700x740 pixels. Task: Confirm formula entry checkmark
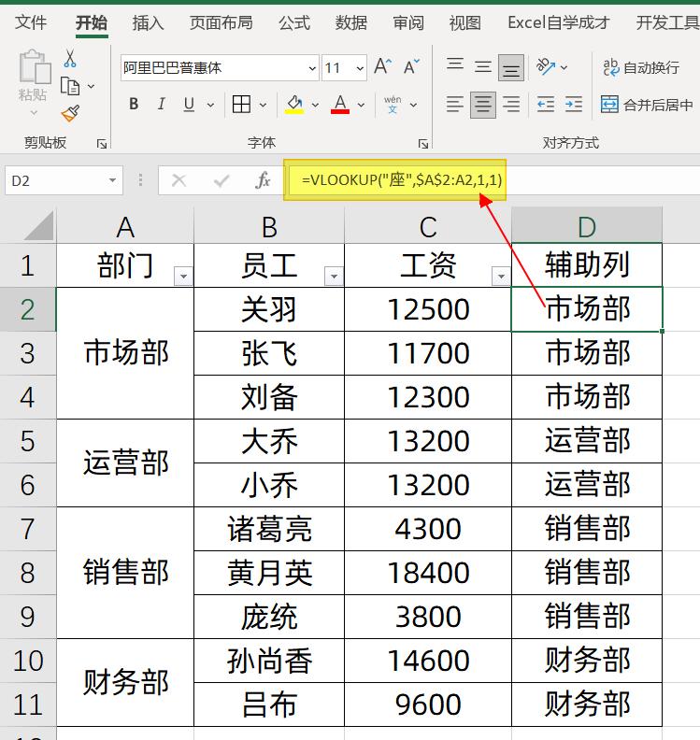point(221,179)
